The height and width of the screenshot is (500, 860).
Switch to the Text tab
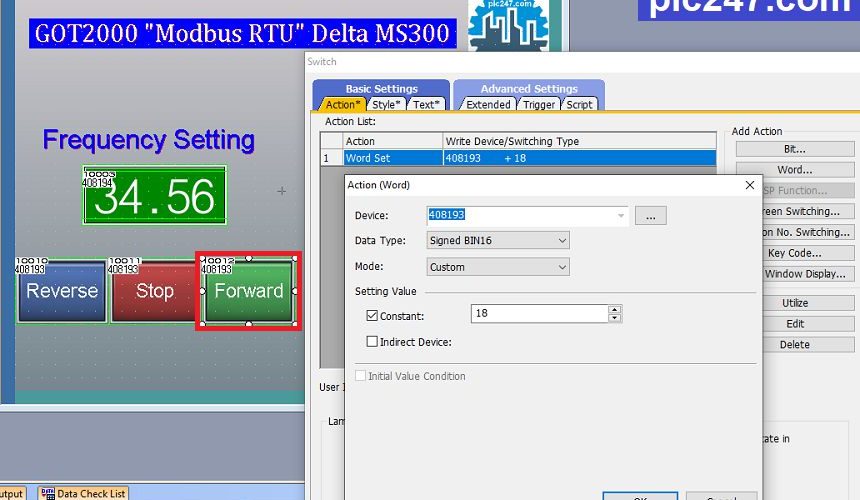[x=426, y=104]
